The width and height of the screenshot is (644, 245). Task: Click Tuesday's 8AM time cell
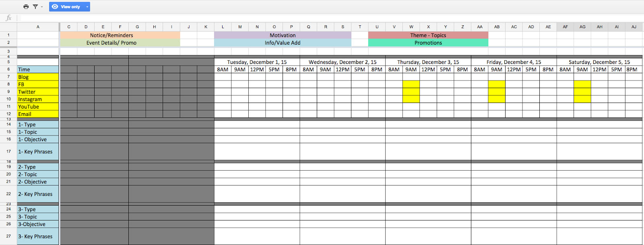223,70
